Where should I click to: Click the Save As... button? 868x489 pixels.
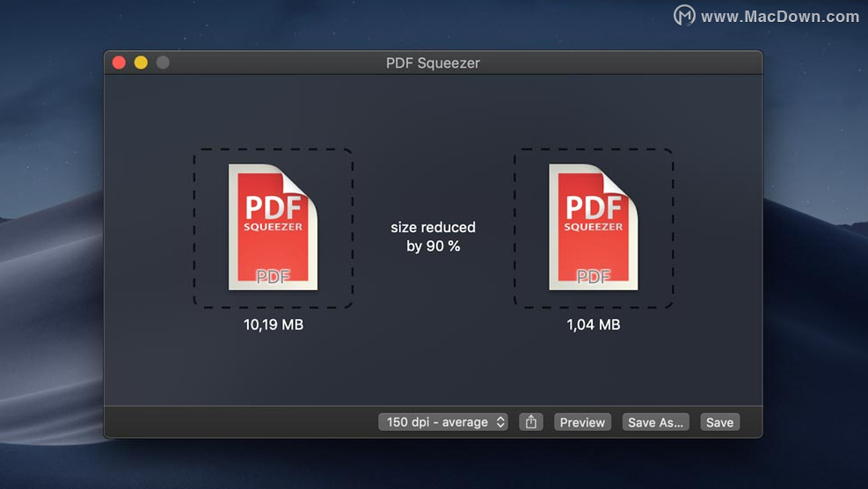click(x=655, y=422)
